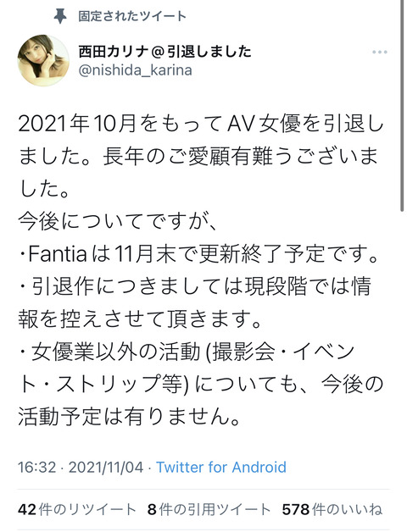Click the Twitter for Android source link

click(x=221, y=468)
